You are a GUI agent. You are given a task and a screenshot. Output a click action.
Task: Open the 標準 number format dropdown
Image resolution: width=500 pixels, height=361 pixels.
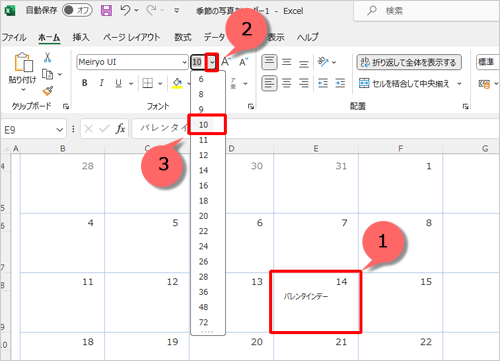point(488,62)
